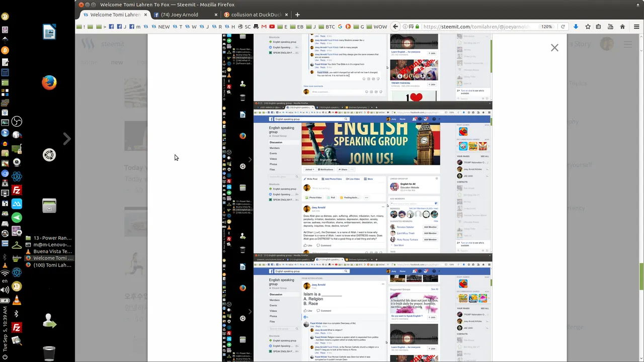The image size is (644, 362).
Task: Open the Wi-Fi network indicator
Action: coord(5,274)
